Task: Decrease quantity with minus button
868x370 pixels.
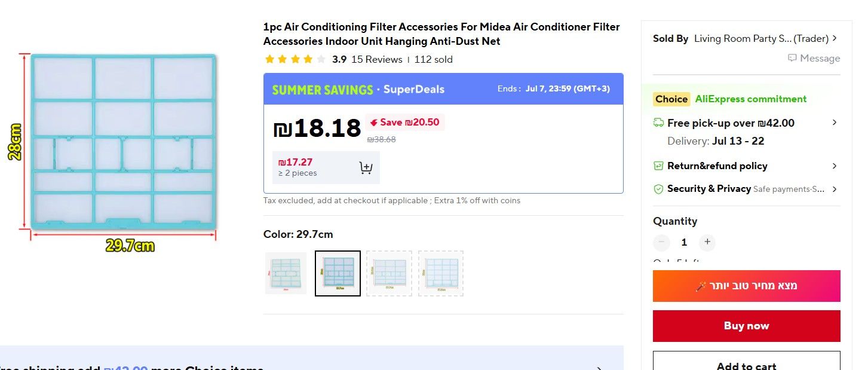Action: click(661, 242)
